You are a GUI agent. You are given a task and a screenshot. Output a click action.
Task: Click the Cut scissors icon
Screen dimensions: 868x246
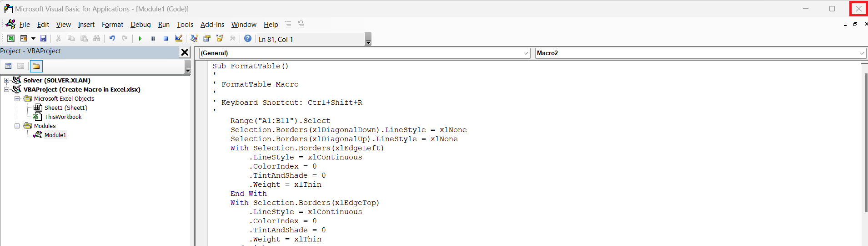pyautogui.click(x=58, y=39)
